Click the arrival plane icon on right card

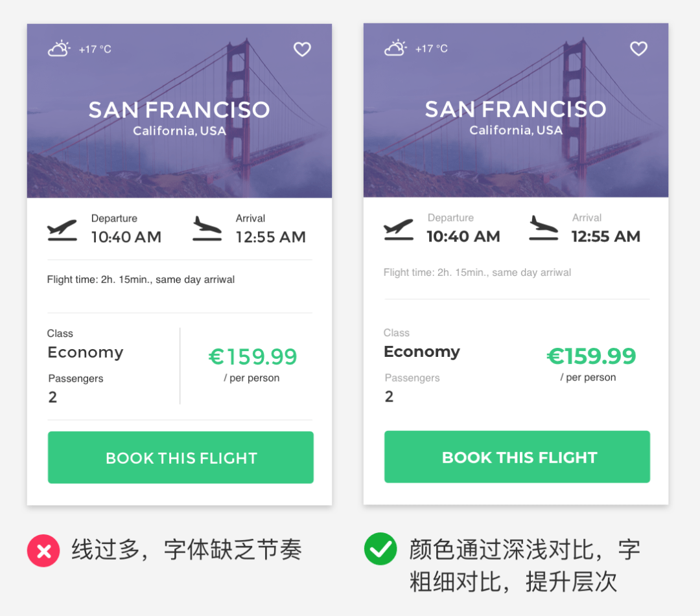click(x=544, y=229)
